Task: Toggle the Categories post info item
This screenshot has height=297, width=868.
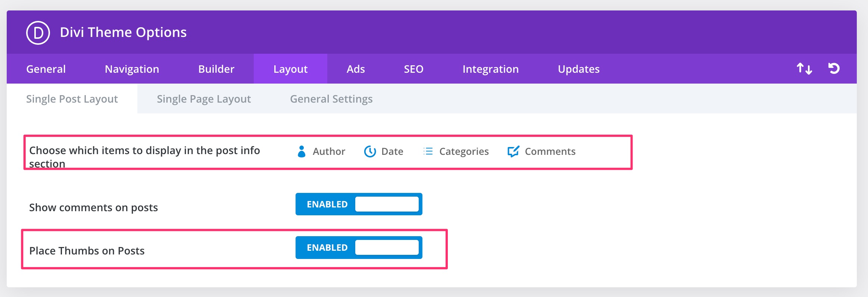Action: click(456, 151)
